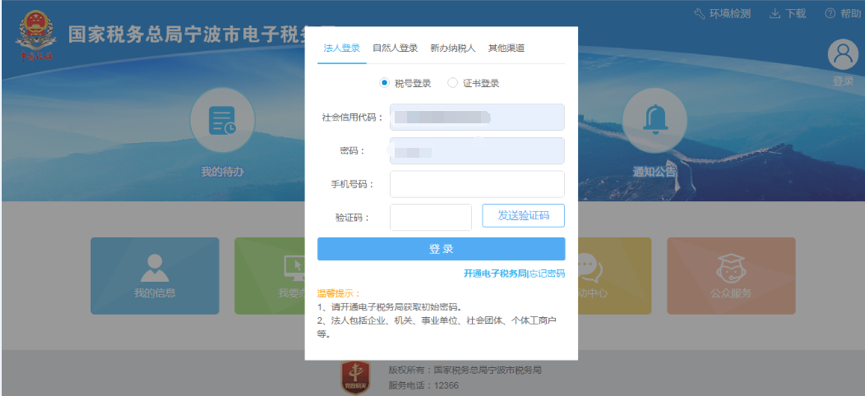Image resolution: width=865 pixels, height=396 pixels.
Task: Focus the 社会信用代码 input field
Action: coord(477,117)
